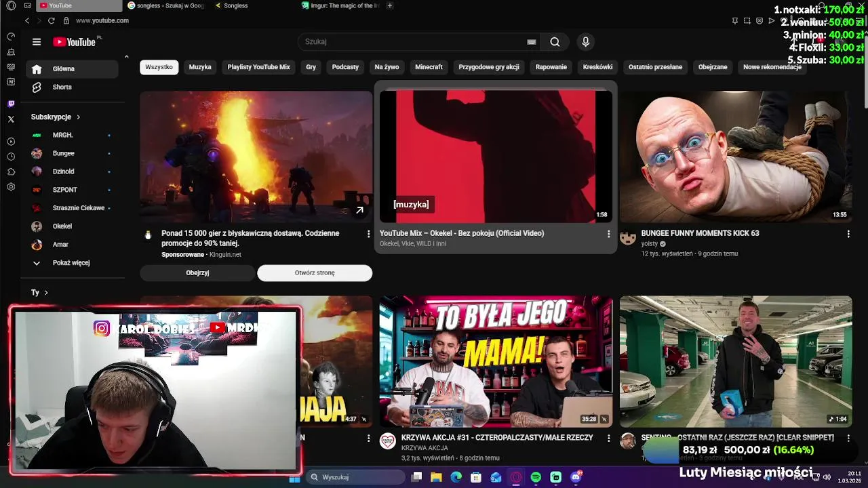Expand the Subskrypcje section
The image size is (868, 488).
pyautogui.click(x=56, y=117)
